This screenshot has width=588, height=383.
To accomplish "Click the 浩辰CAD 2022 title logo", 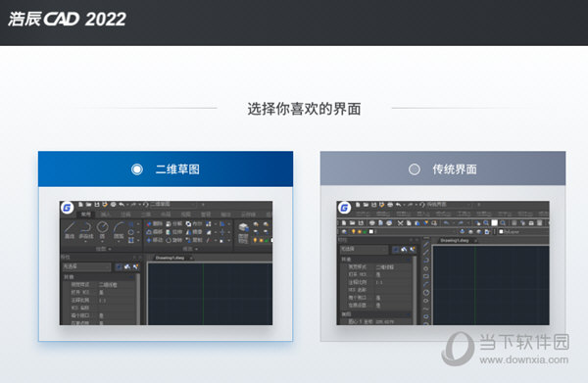I will (x=67, y=20).
